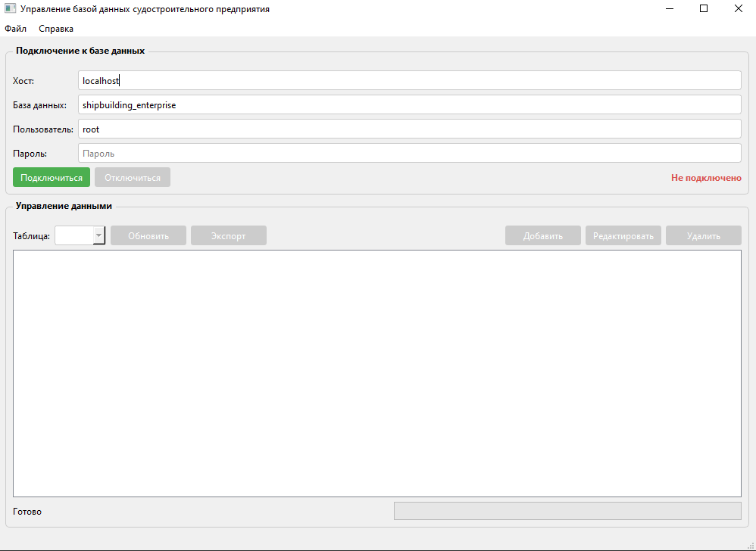The image size is (756, 551).
Task: Click the Управление данными group title
Action: tap(64, 206)
